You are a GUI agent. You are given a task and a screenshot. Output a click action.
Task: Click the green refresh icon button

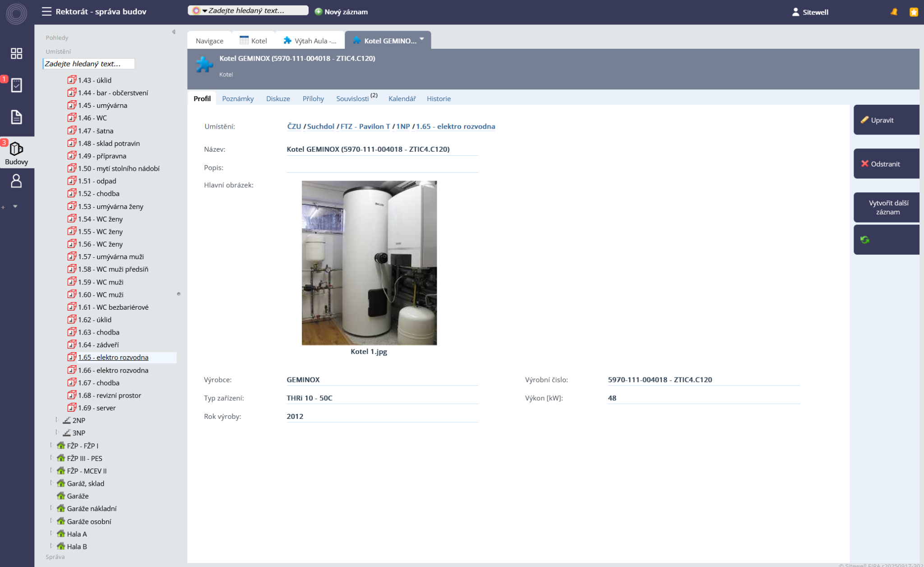(865, 240)
